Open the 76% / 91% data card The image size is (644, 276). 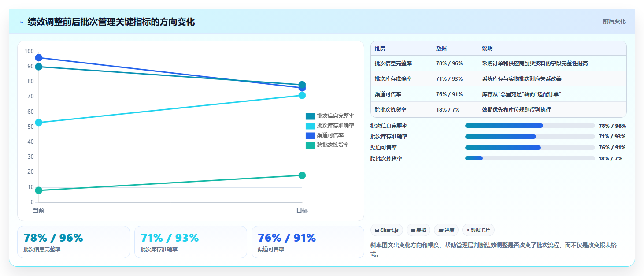pyautogui.click(x=308, y=242)
